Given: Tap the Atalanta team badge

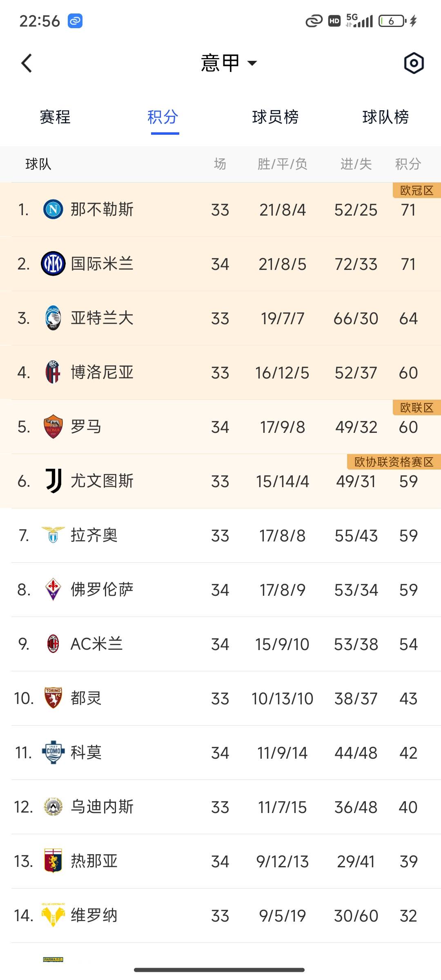Looking at the screenshot, I should coord(53,318).
